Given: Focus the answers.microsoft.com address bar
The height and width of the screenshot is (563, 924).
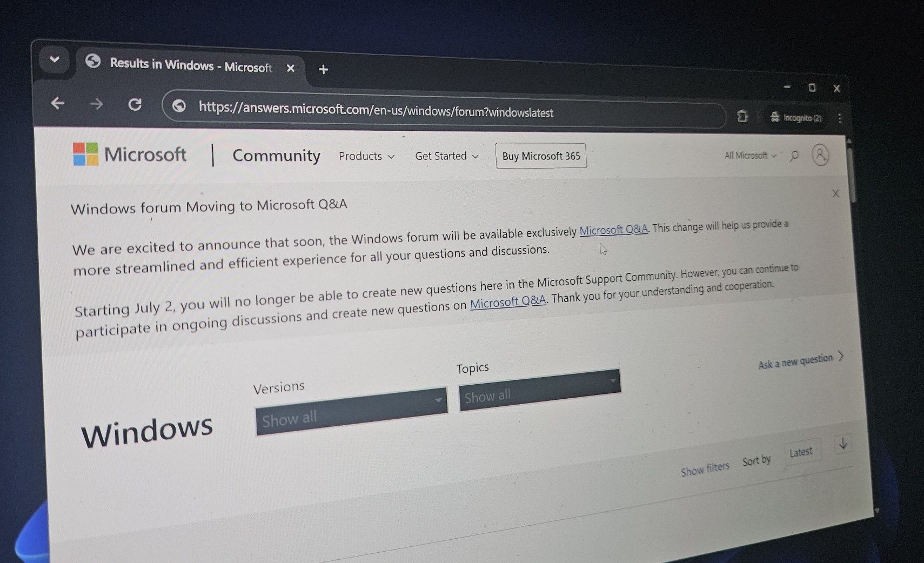Looking at the screenshot, I should [443, 110].
